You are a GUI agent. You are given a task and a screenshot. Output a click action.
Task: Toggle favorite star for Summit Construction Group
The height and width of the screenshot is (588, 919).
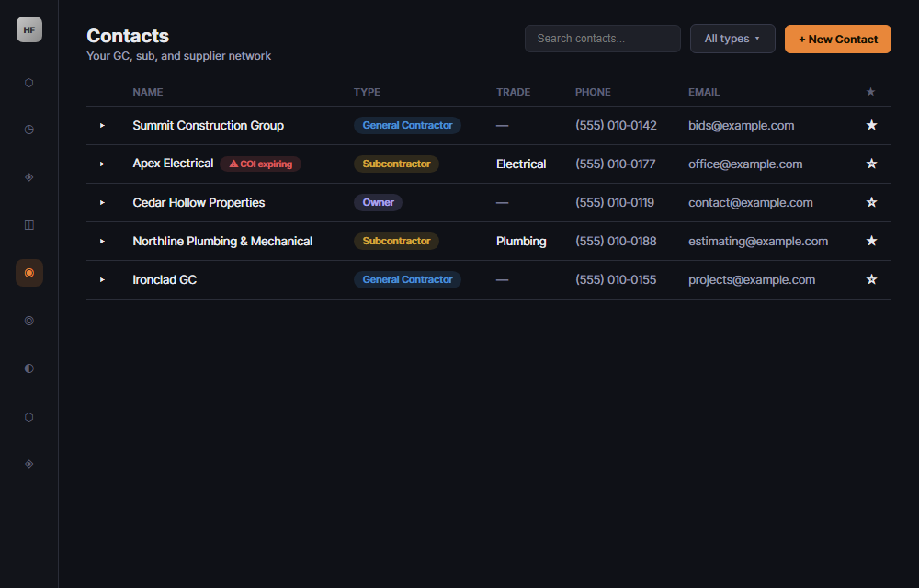point(871,125)
